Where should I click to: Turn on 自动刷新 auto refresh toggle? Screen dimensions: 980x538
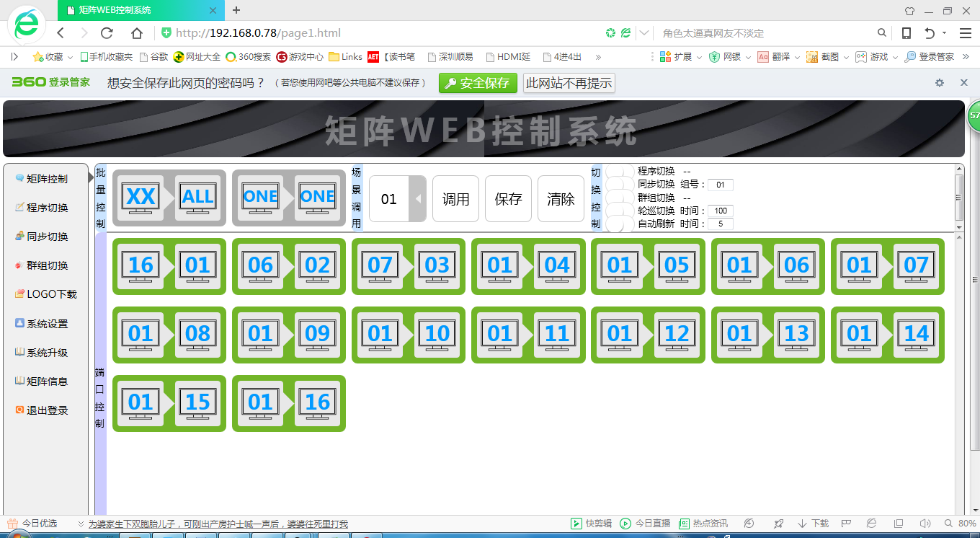(618, 224)
